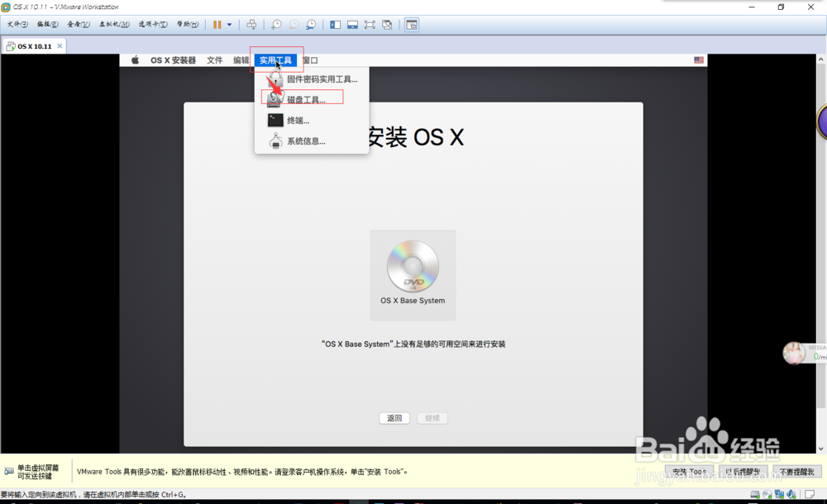Image resolution: width=827 pixels, height=504 pixels.
Task: Open VMware 查看(V) menu
Action: [x=78, y=24]
